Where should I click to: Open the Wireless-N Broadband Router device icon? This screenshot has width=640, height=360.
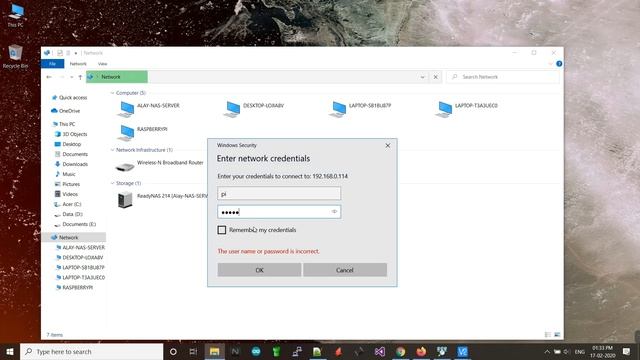pos(125,166)
